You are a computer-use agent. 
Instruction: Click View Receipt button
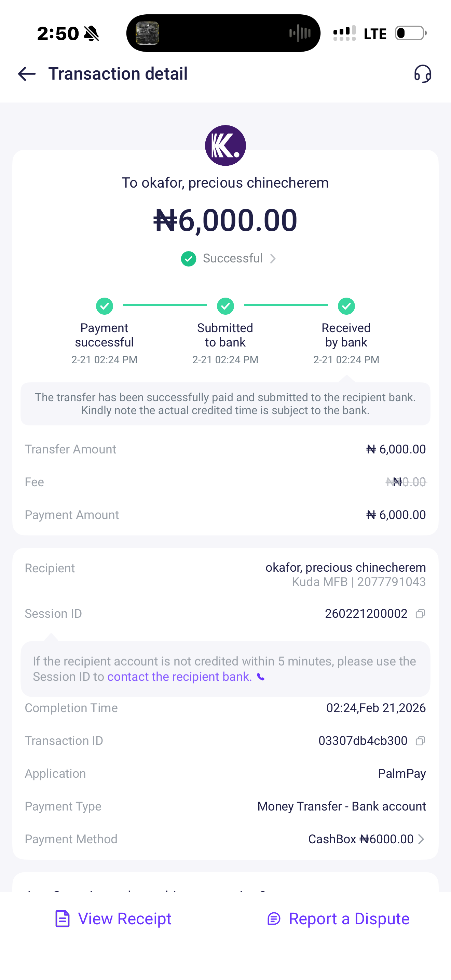(x=113, y=919)
